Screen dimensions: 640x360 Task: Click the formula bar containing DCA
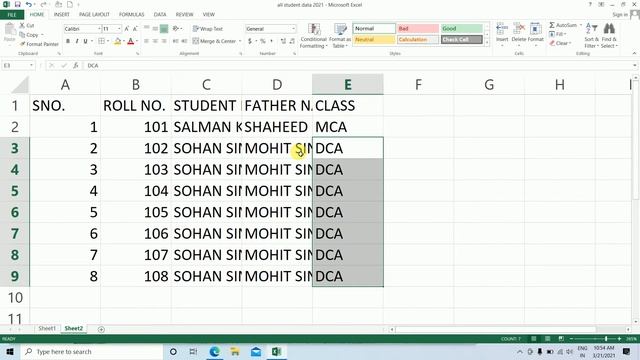[x=359, y=65]
